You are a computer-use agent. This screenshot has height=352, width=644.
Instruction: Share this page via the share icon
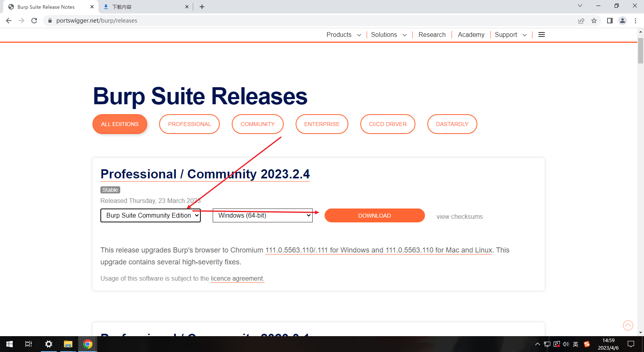coord(581,21)
